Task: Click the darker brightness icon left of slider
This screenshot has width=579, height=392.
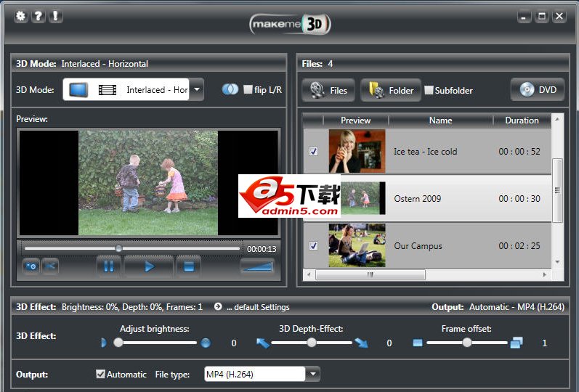Action: [103, 343]
